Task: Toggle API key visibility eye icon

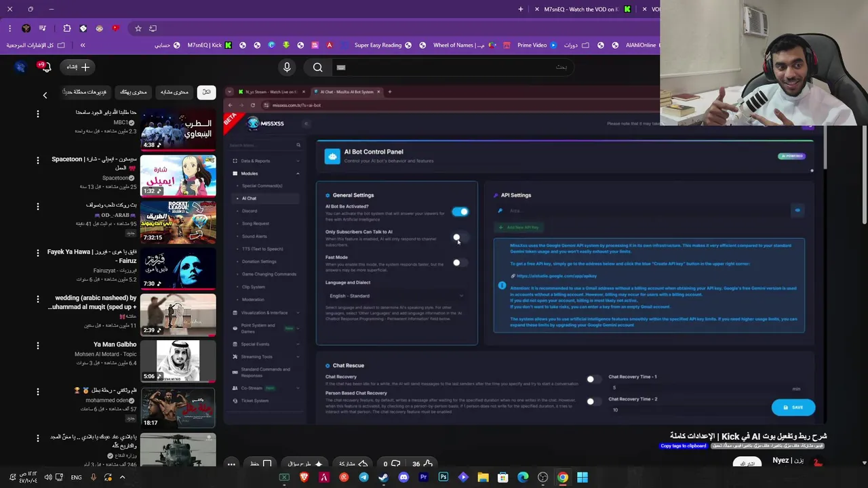Action: point(797,211)
